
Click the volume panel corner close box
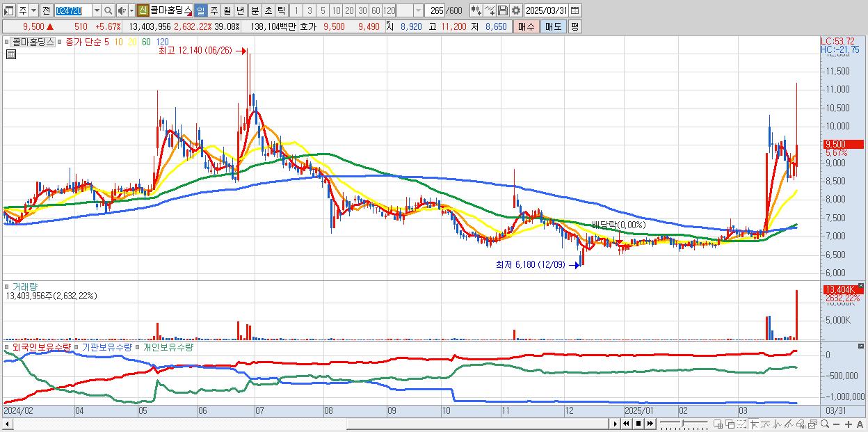(x=861, y=285)
